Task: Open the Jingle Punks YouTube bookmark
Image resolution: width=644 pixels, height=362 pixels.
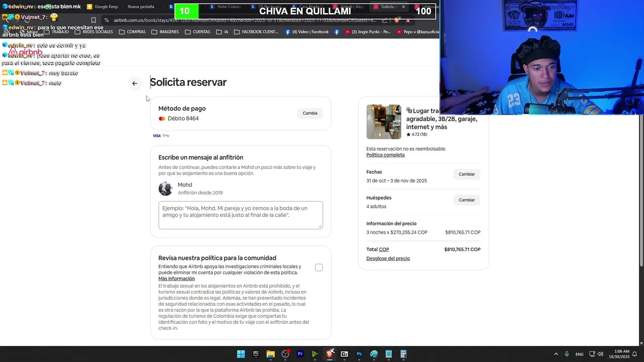Action: pyautogui.click(x=368, y=32)
